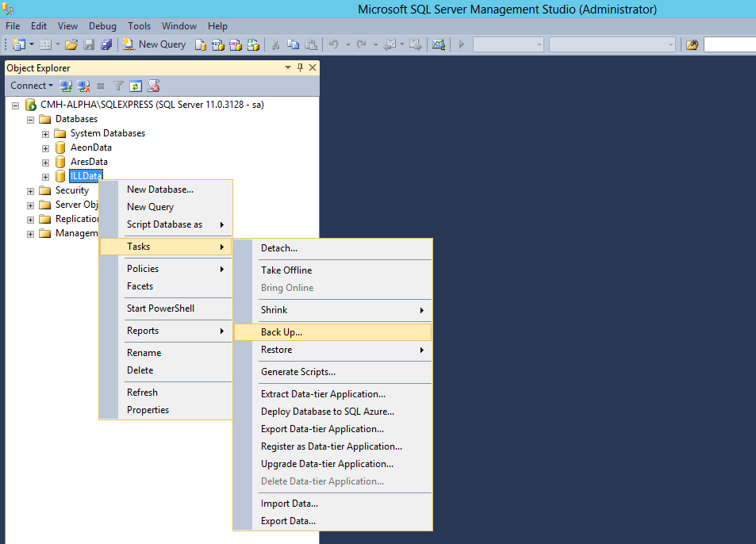Screen dimensions: 756x544
Task: Open the Connect dropdown menu
Action: pyautogui.click(x=32, y=85)
